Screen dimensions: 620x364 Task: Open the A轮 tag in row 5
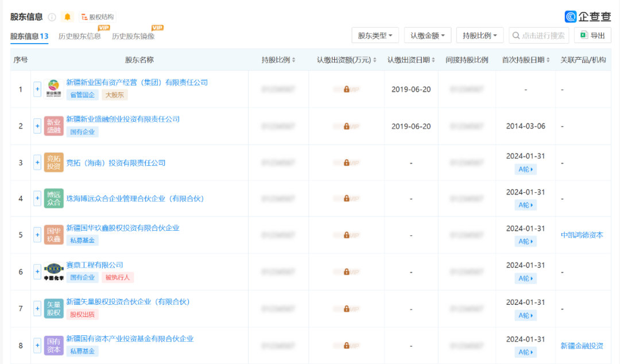point(525,241)
